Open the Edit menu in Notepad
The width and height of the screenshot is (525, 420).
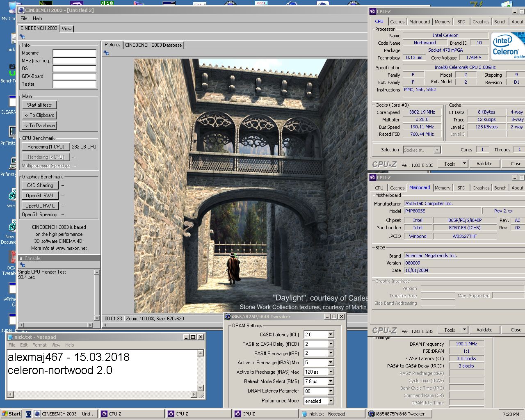click(x=24, y=345)
